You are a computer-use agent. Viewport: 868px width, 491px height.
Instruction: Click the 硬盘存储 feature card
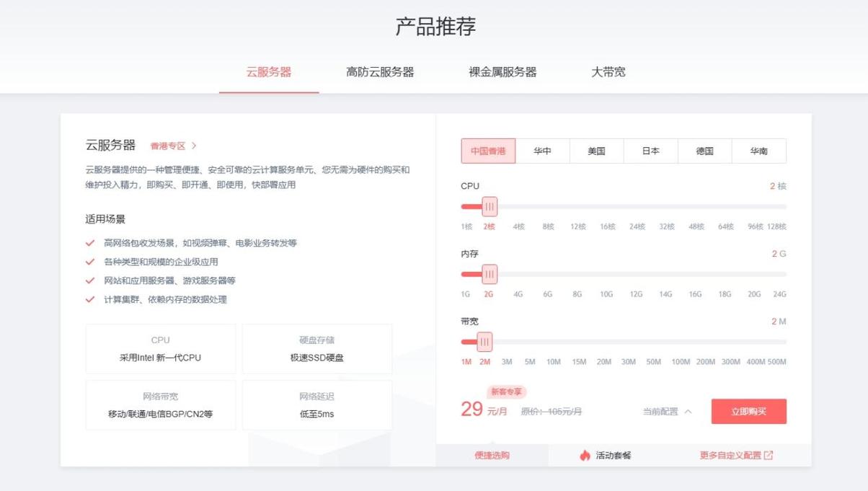click(x=317, y=349)
